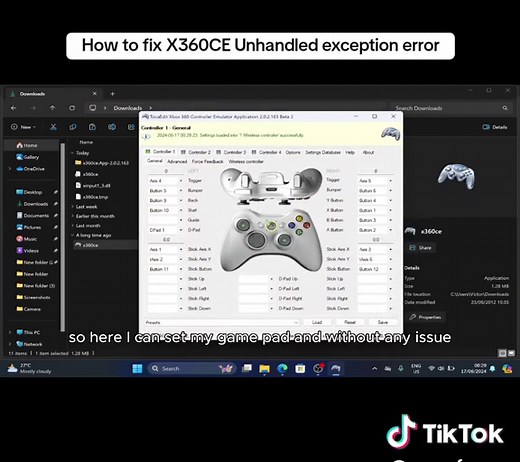Click the Load button in x360ce
520x462 pixels.
317,322
